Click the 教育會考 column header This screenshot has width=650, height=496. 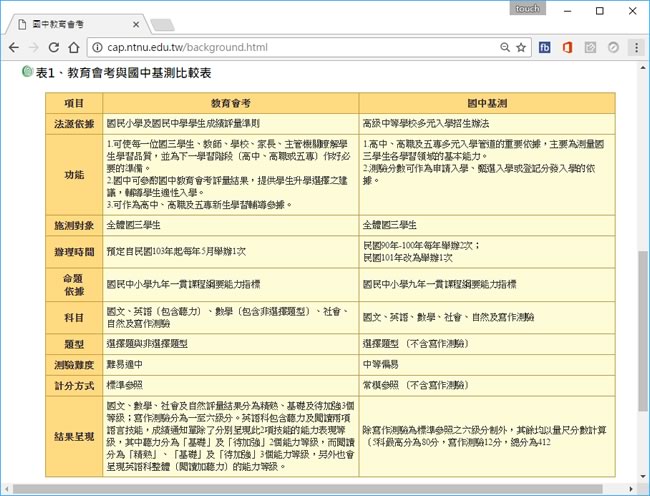pos(230,103)
